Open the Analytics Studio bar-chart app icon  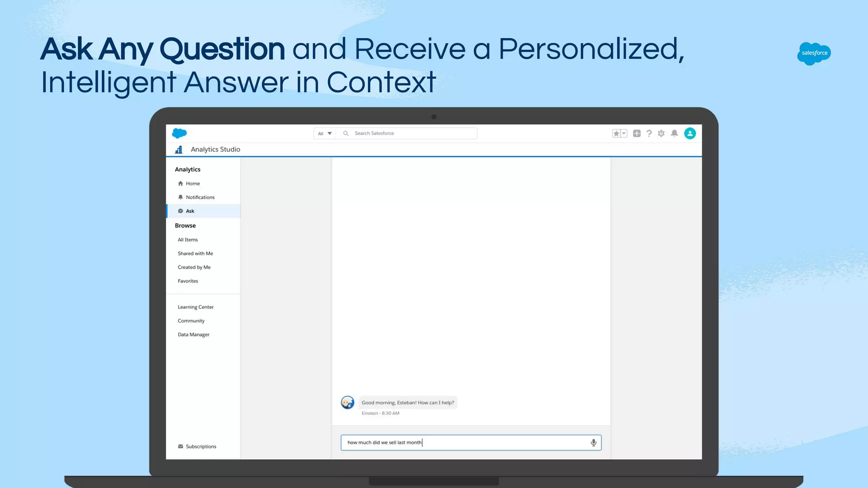(179, 150)
